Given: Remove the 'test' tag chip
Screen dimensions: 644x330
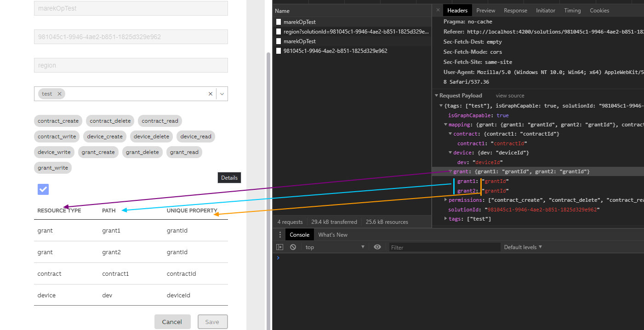Looking at the screenshot, I should coord(59,94).
